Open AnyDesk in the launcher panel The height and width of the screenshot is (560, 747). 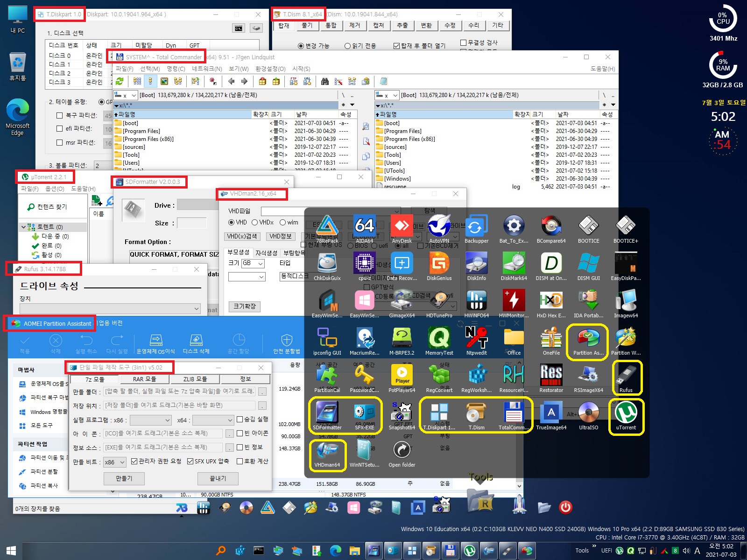pos(402,229)
